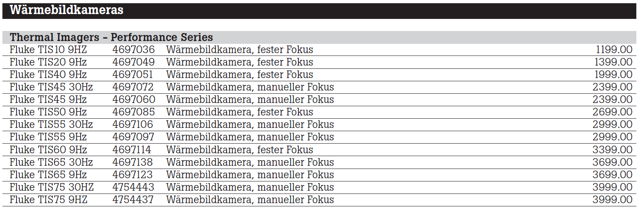Select the price 1199.00
644x210 pixels.
[x=614, y=50]
